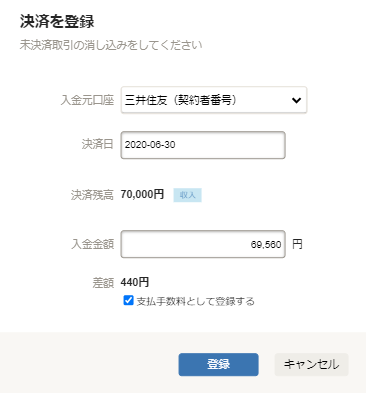The width and height of the screenshot is (366, 393).
Task: Click the 決済を登録 dialog title
Action: pos(57,22)
